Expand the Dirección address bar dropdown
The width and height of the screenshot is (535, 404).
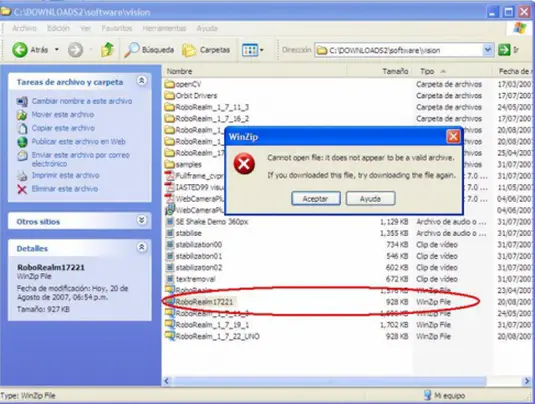(488, 50)
